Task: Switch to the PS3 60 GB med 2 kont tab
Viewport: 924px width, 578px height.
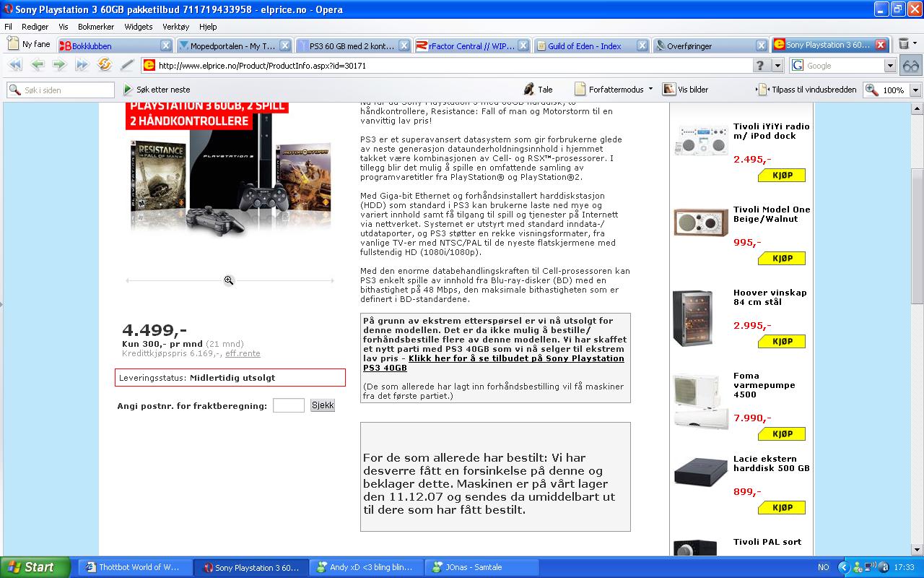Action: 353,46
